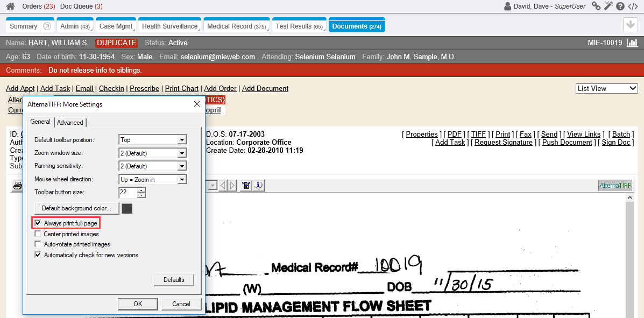Screen dimensions: 644x318
Task: Click the Add Document link
Action: (265, 88)
